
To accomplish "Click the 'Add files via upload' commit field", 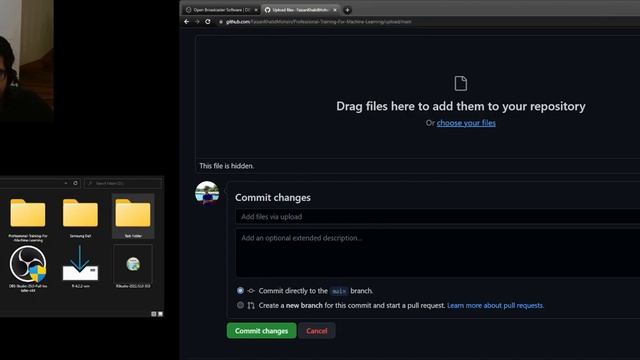I will pos(438,217).
